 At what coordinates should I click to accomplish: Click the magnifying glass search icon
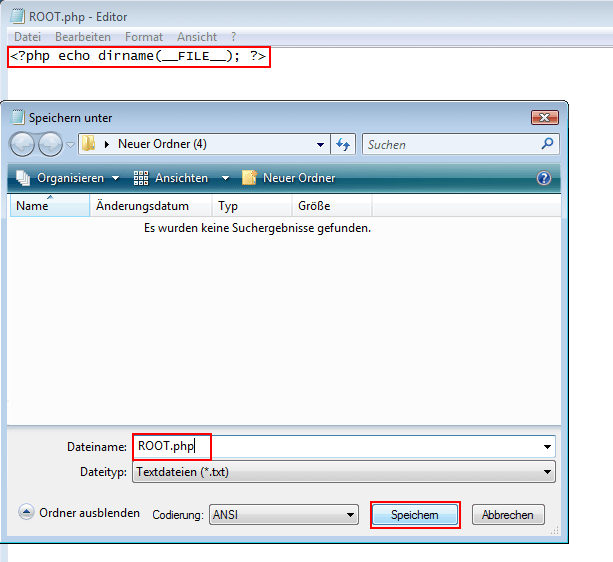pos(547,144)
